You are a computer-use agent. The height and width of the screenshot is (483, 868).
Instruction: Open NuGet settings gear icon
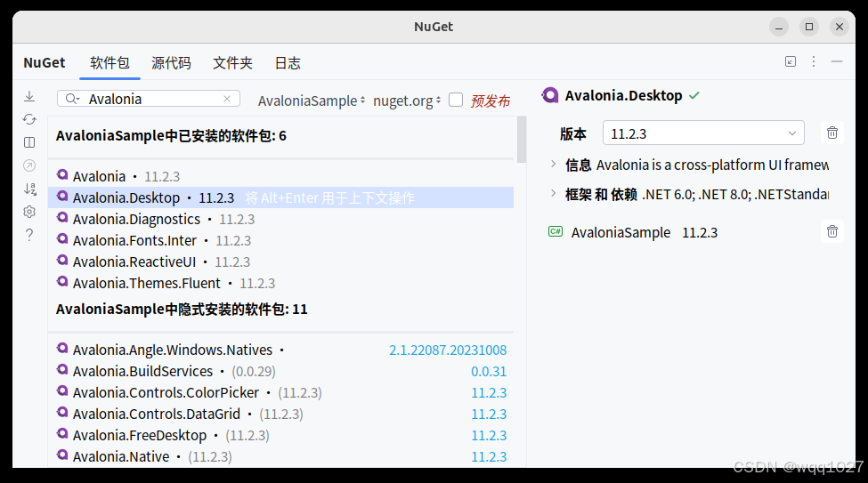(x=29, y=212)
